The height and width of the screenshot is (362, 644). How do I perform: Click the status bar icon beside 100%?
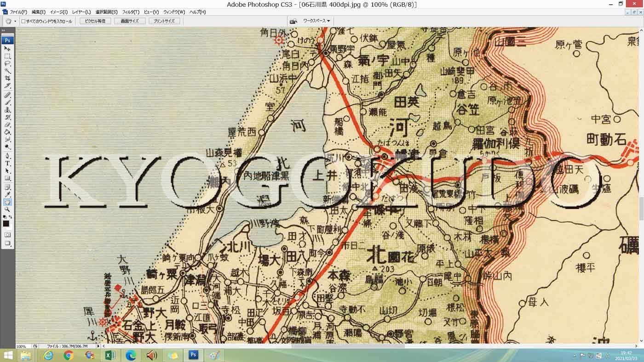coord(35,346)
